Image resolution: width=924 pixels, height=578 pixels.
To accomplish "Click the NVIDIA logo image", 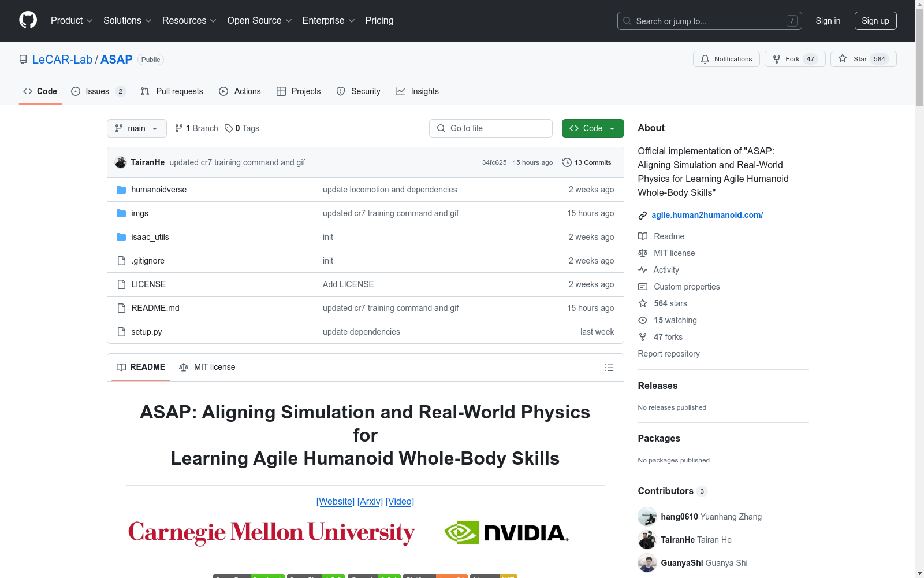I will click(506, 532).
